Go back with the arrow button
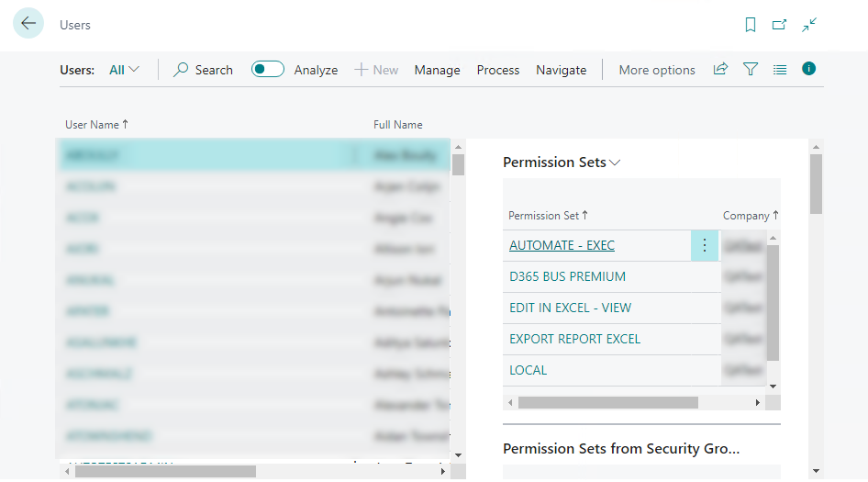Image resolution: width=868 pixels, height=482 pixels. pyautogui.click(x=28, y=23)
